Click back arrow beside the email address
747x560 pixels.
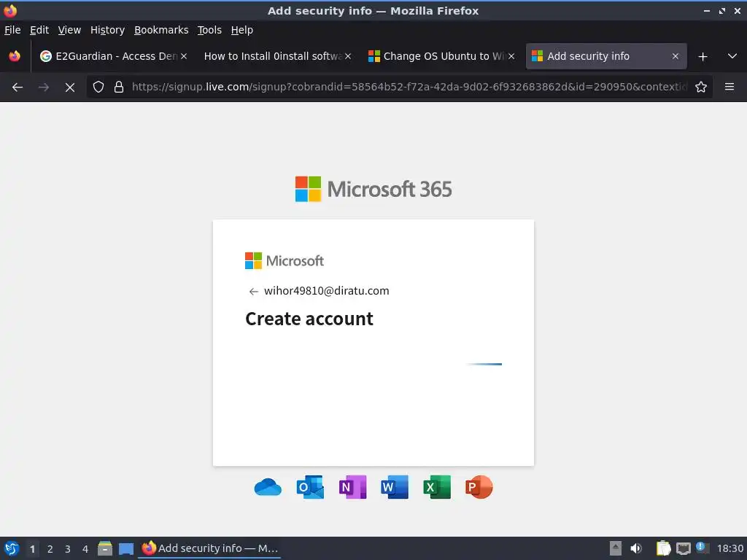point(253,292)
